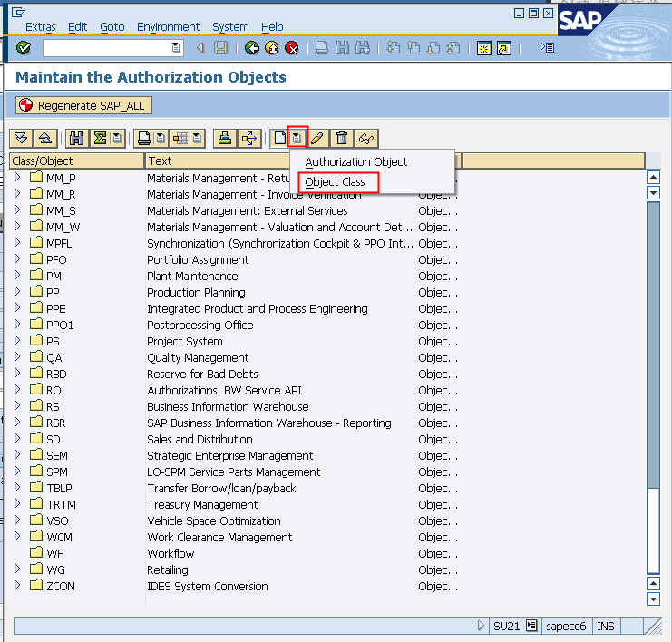Click the Create New Session icon

[484, 48]
